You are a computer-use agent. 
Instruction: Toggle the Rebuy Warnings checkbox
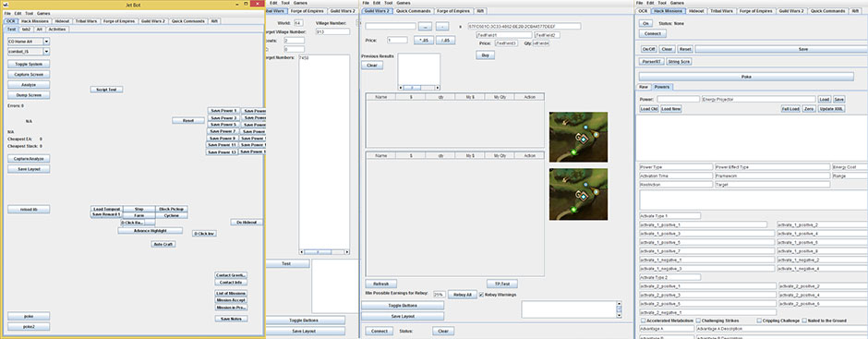pyautogui.click(x=482, y=295)
